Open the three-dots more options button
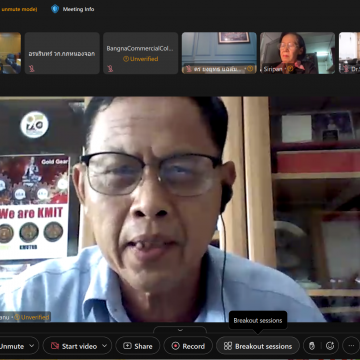360x360 pixels. (351, 346)
